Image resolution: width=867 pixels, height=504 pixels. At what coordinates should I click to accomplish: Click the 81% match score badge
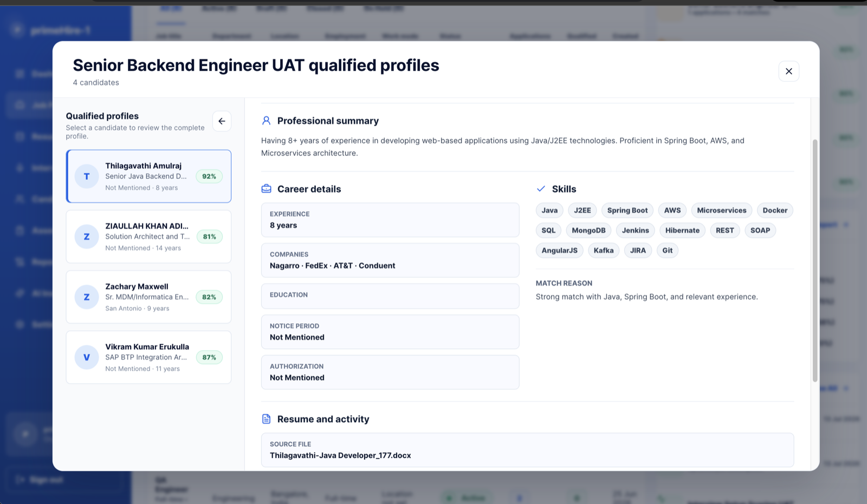tap(209, 237)
